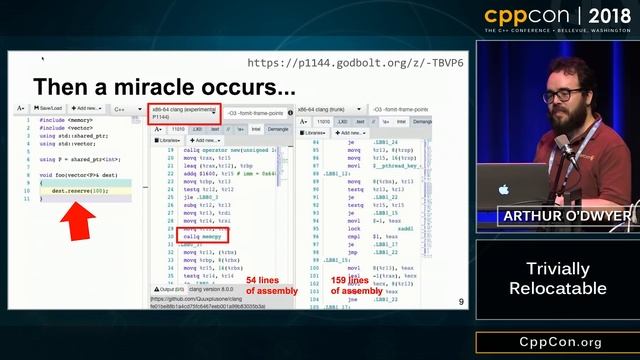Click the github.com/Quuxplusone/clang link
This screenshot has height=360, width=640.
point(196,299)
